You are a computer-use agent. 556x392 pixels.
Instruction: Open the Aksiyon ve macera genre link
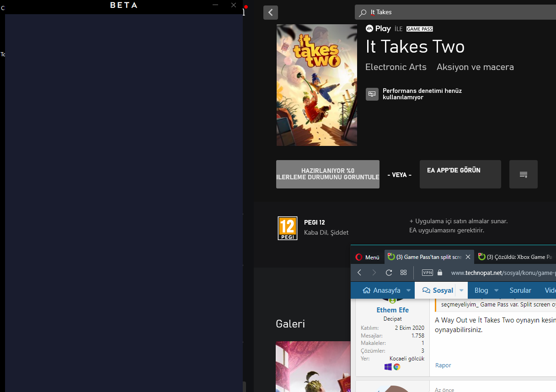tap(475, 67)
